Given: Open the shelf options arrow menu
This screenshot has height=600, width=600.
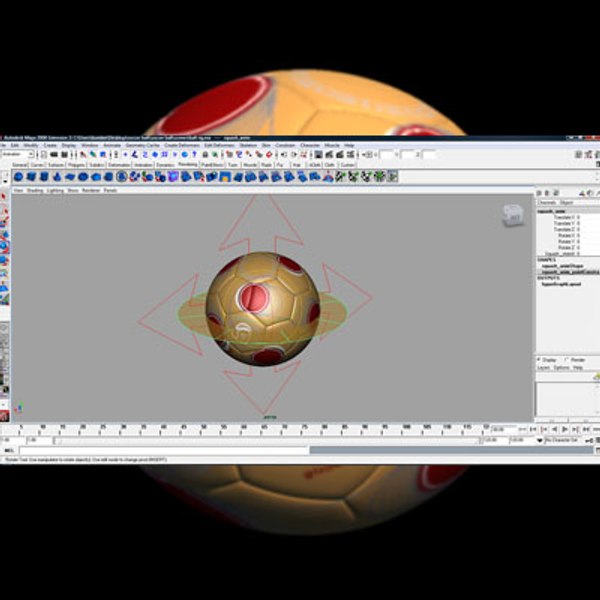Looking at the screenshot, I should coord(5,181).
